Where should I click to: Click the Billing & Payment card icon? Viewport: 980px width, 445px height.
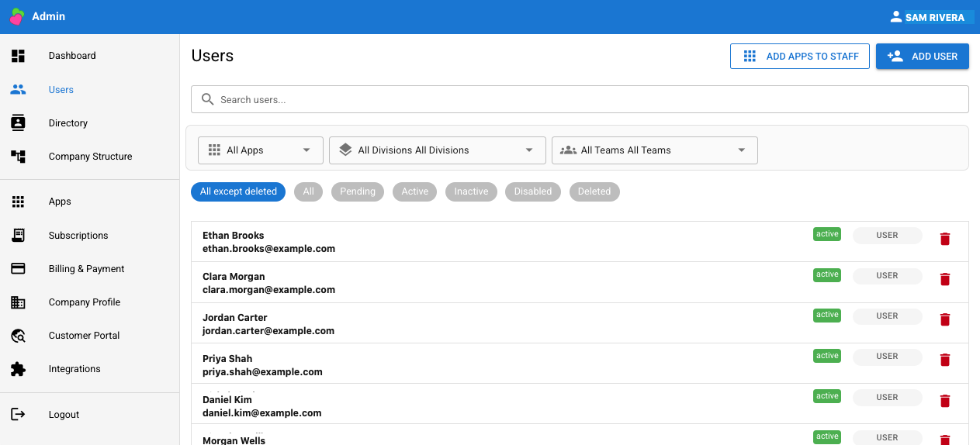18,269
